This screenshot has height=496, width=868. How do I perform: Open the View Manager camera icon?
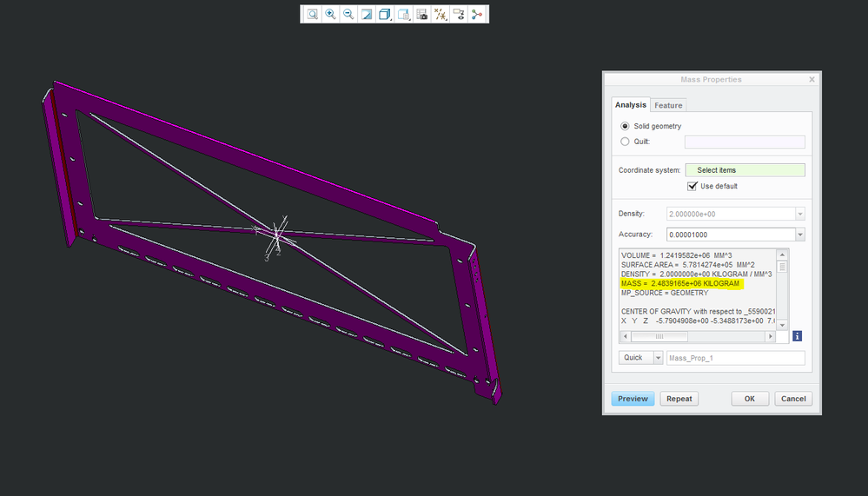pyautogui.click(x=421, y=14)
